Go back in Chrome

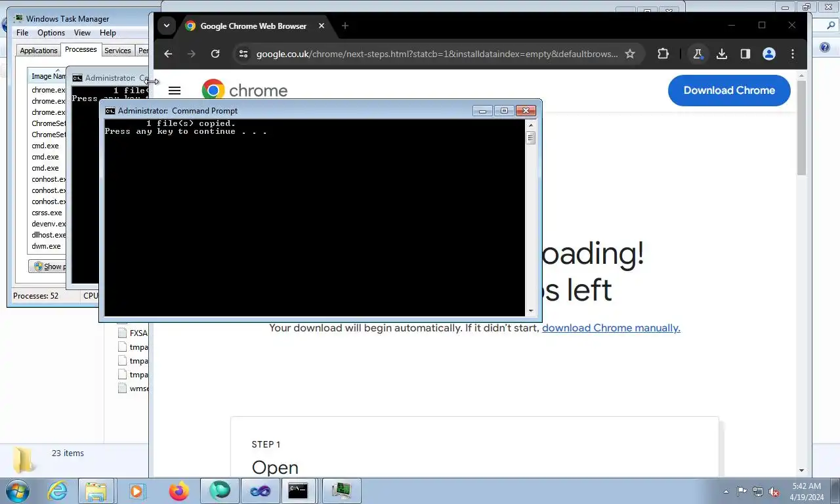(168, 54)
